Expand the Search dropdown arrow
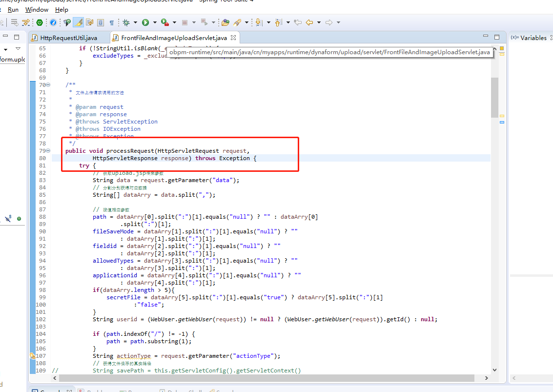 tap(246, 22)
